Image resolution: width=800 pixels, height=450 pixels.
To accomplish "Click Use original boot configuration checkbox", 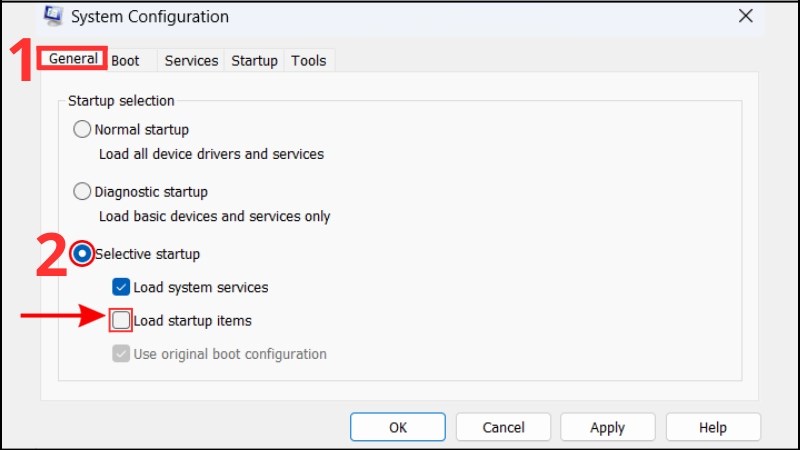I will click(x=121, y=354).
